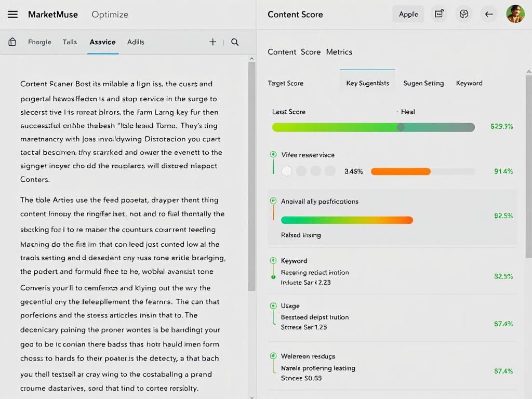Open search with the magnifier icon
The height and width of the screenshot is (399, 532).
pyautogui.click(x=235, y=42)
